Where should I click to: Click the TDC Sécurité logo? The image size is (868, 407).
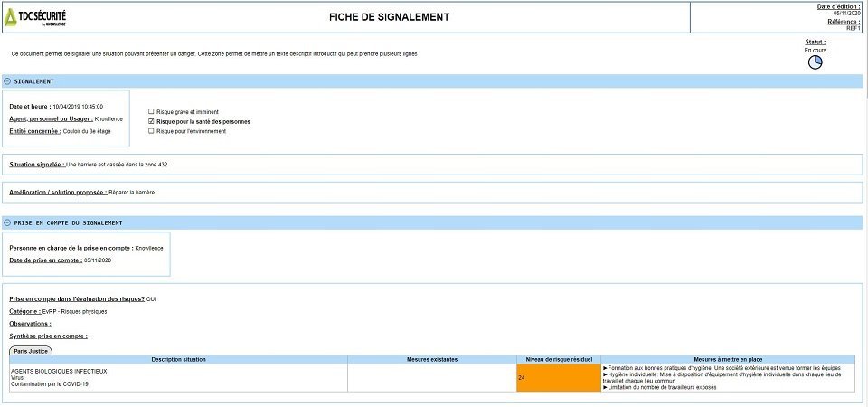[x=35, y=18]
